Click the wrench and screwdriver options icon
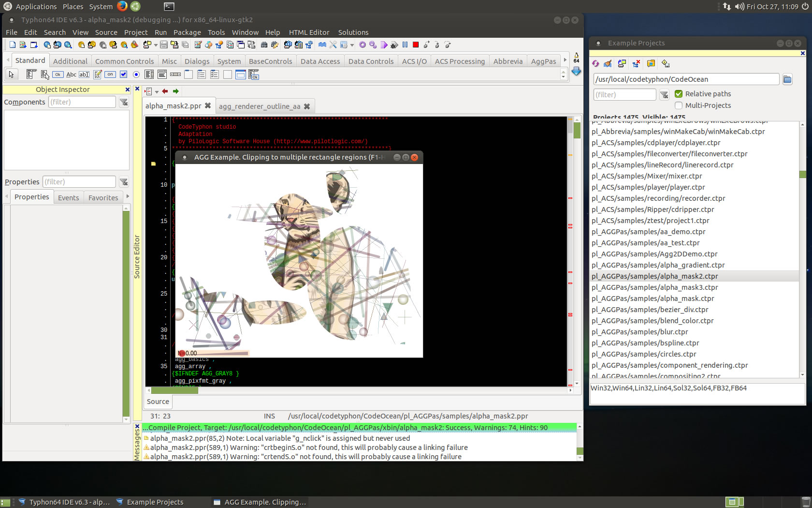The width and height of the screenshot is (812, 508). (x=332, y=45)
